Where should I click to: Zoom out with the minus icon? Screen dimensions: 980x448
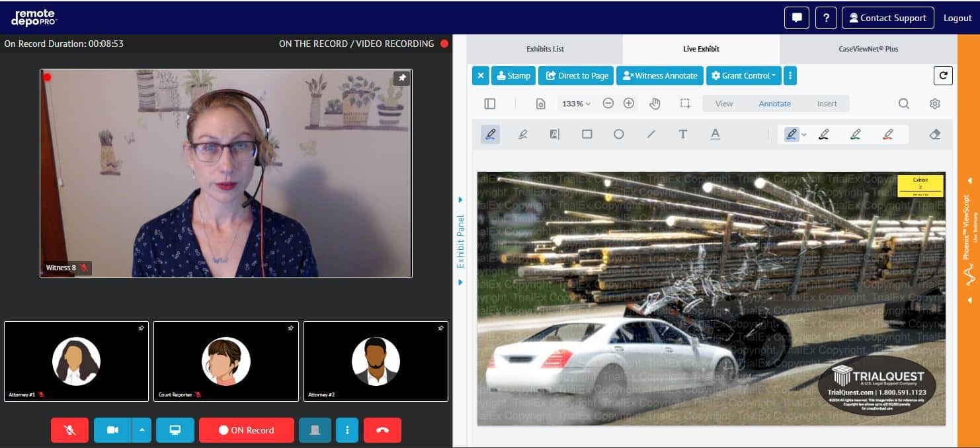point(608,104)
